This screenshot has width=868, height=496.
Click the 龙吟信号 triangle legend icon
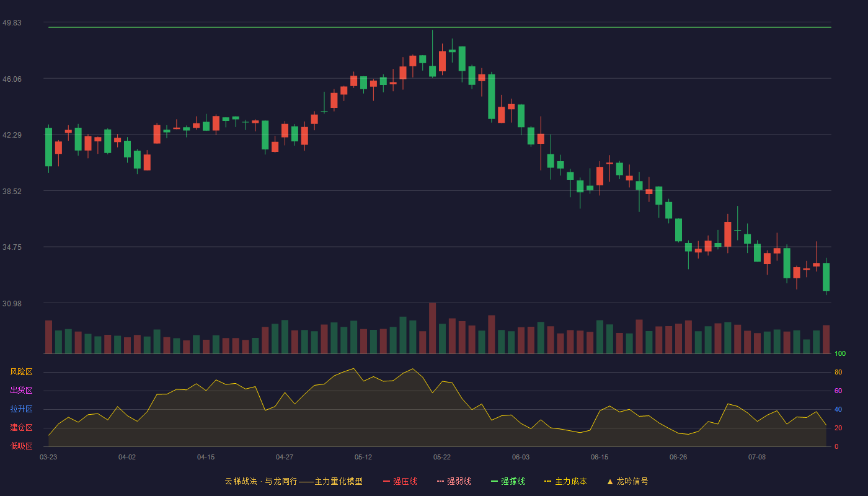coord(609,481)
